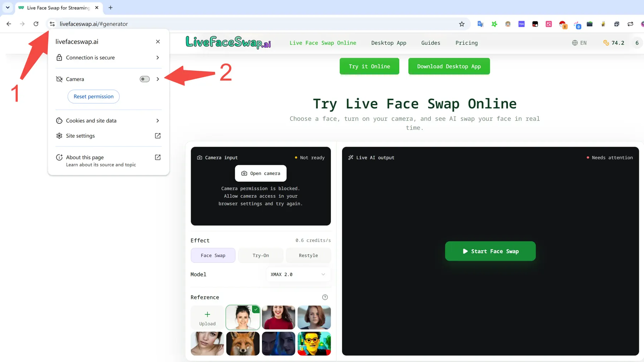Viewport: 644px width, 362px height.
Task: Click the Google Translate extension icon
Action: (480, 24)
